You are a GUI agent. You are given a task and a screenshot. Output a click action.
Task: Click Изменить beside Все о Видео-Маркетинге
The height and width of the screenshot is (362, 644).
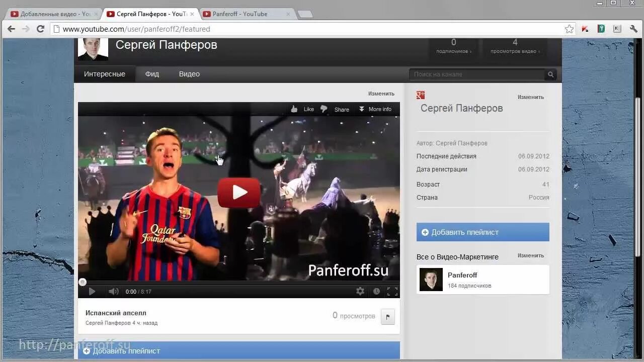[531, 255]
